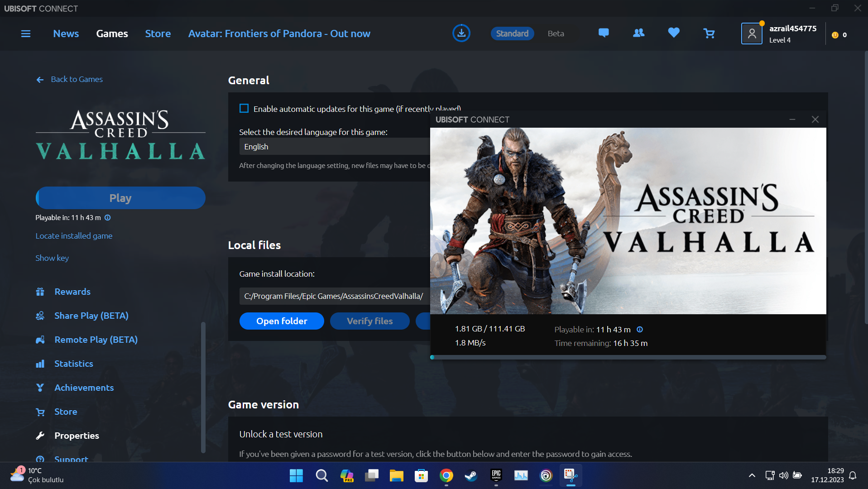Open the wishlist heart icon
This screenshot has width=868, height=489.
(674, 33)
